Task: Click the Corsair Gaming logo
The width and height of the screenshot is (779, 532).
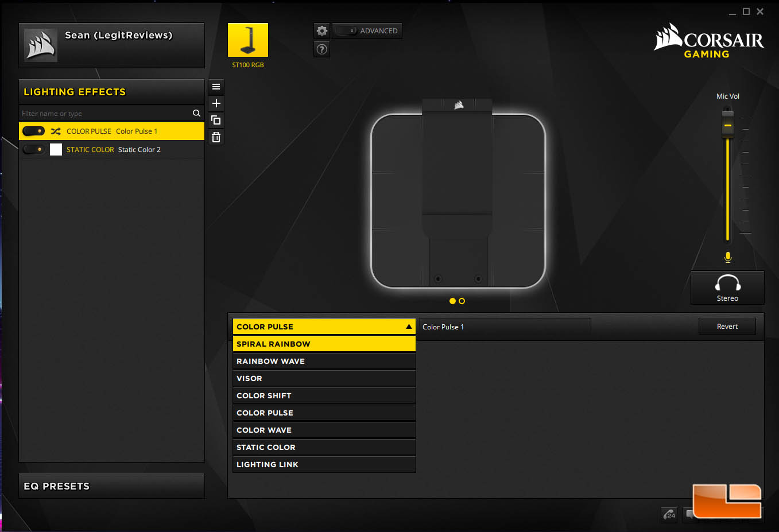Action: pos(709,41)
